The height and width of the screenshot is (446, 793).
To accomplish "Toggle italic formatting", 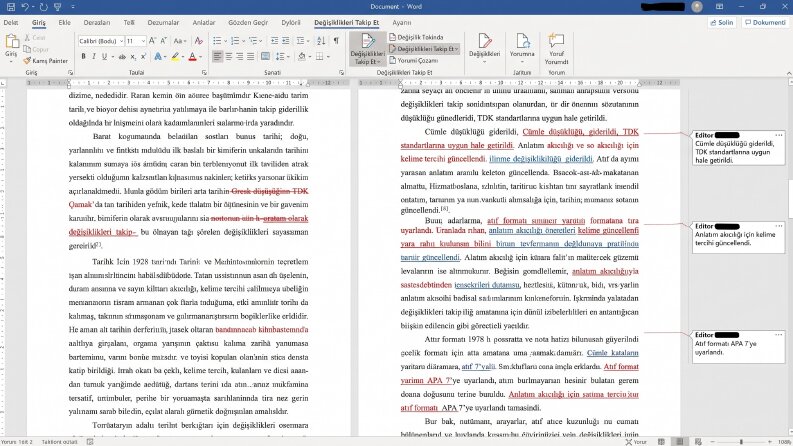I will click(x=94, y=57).
